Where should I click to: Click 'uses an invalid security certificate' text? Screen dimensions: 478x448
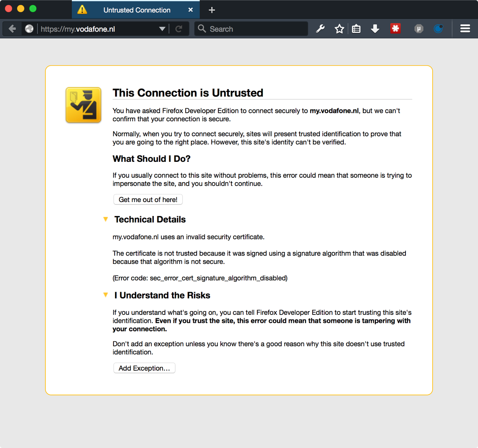click(x=212, y=237)
